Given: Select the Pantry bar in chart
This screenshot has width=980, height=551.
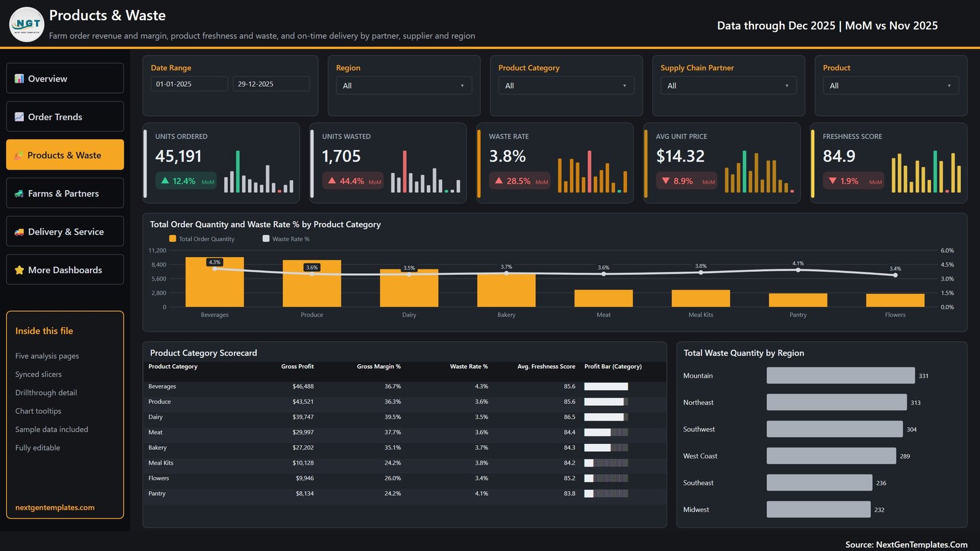Looking at the screenshot, I should click(798, 300).
